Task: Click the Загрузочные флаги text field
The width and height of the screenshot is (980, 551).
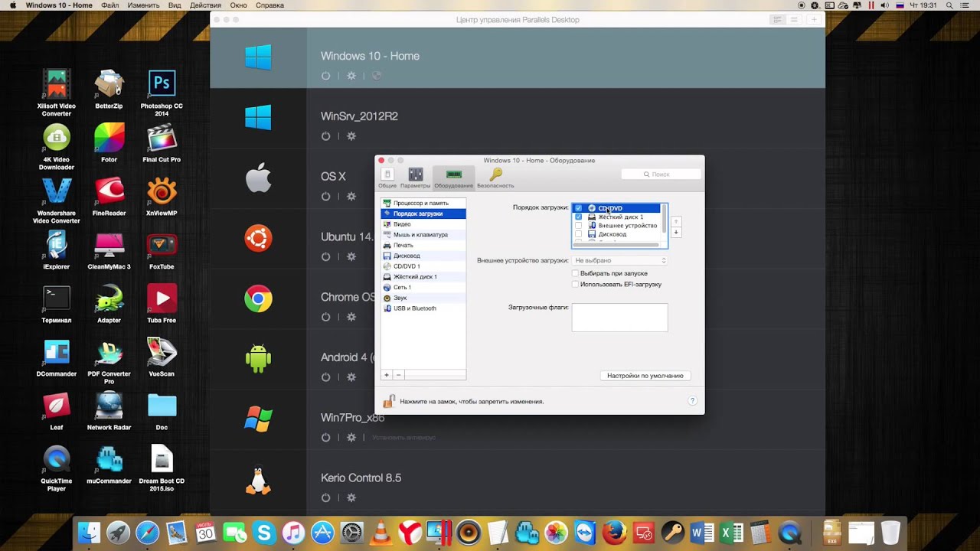Action: [x=619, y=318]
